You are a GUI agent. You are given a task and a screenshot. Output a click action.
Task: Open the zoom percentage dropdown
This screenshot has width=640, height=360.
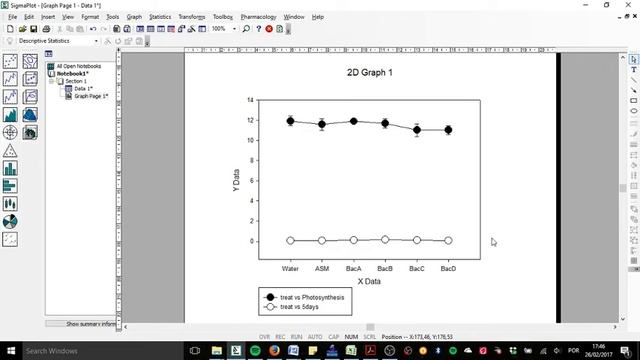(x=234, y=29)
